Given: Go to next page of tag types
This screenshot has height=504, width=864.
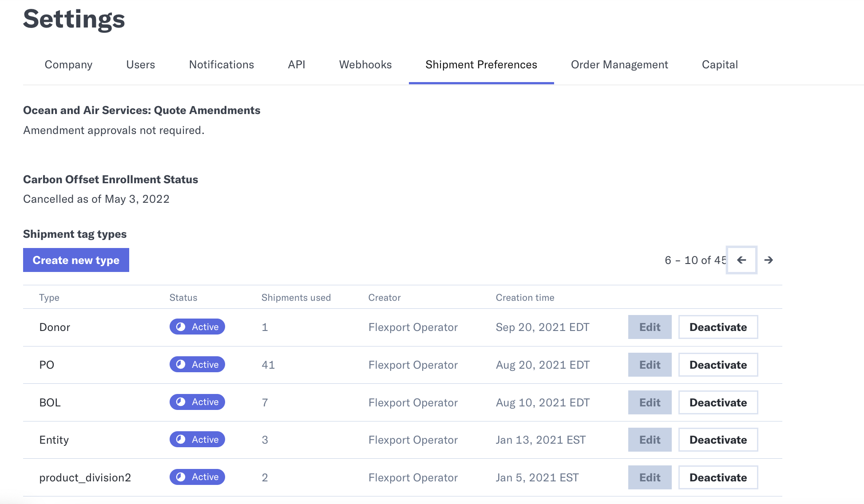Looking at the screenshot, I should point(769,260).
